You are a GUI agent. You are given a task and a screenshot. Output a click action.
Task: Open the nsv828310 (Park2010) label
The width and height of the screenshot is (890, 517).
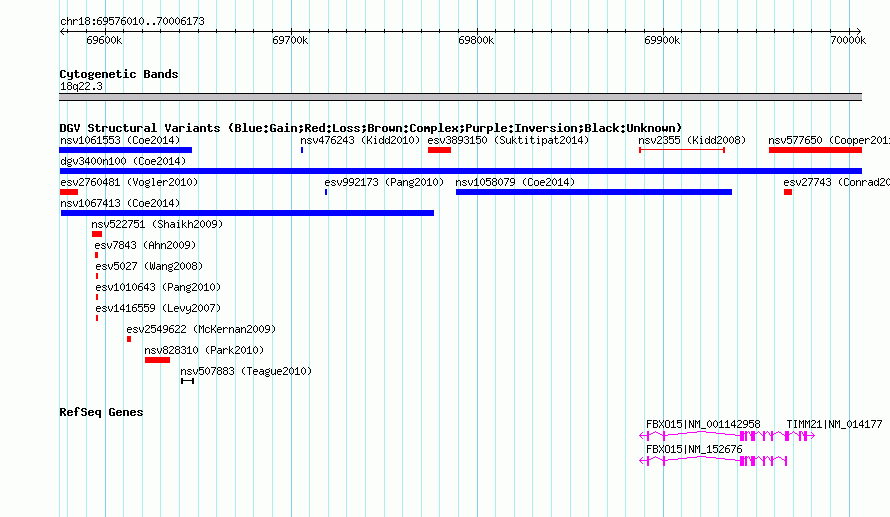[204, 350]
